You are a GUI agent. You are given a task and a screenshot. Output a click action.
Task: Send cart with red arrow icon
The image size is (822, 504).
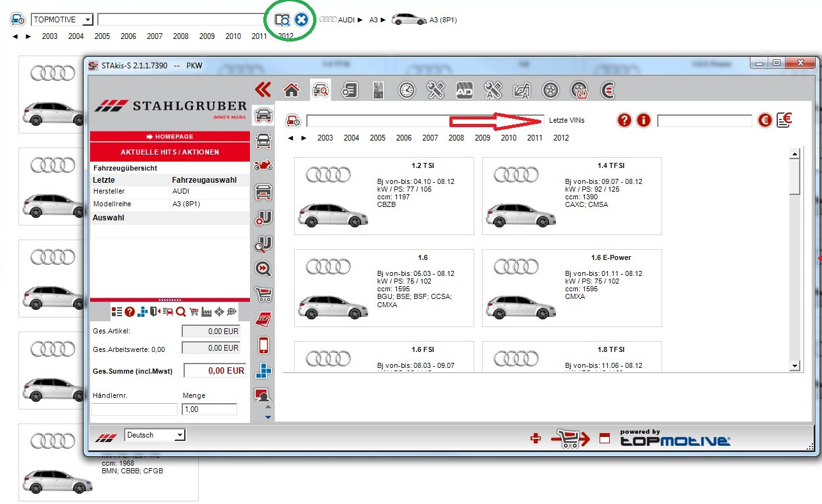point(570,438)
